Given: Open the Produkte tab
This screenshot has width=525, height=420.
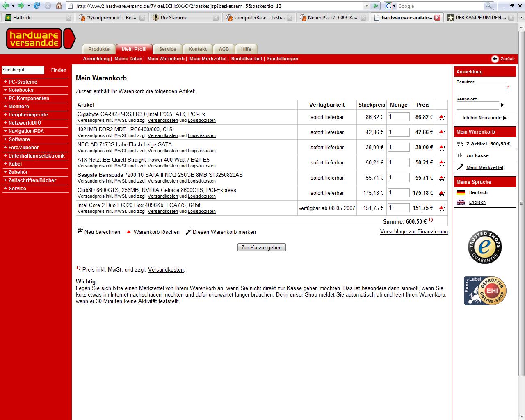Looking at the screenshot, I should click(99, 49).
